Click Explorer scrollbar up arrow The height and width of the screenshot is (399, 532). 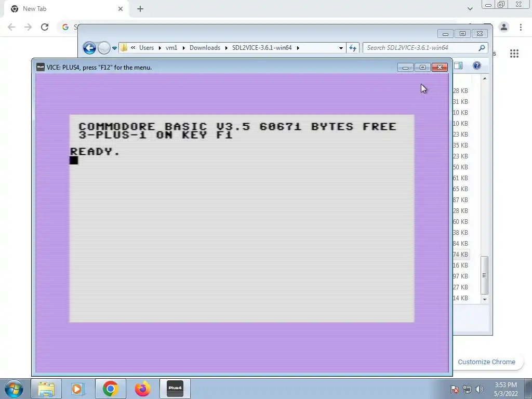(485, 78)
